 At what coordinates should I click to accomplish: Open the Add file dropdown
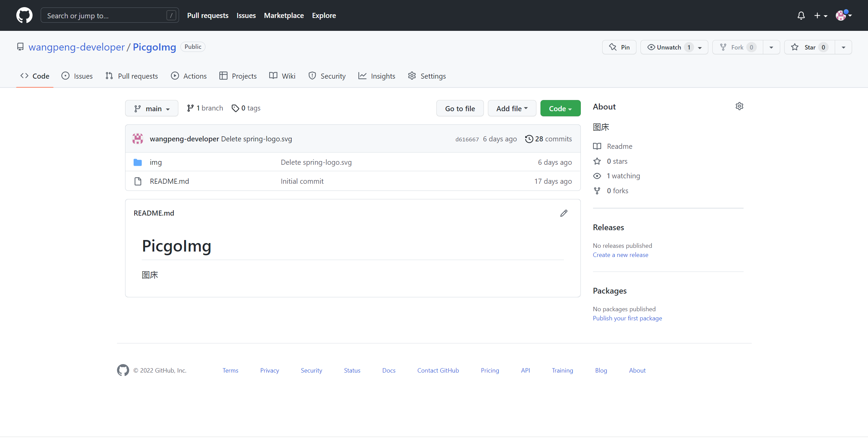[x=512, y=108]
